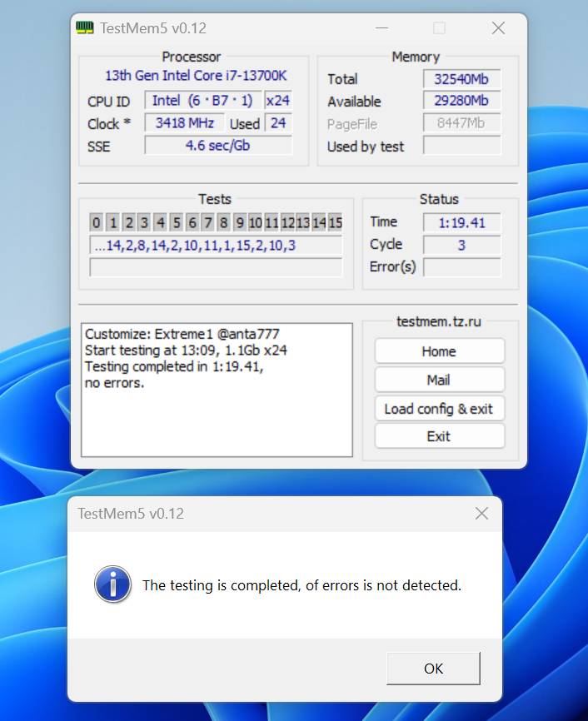Screen dimensions: 588x721
Task: Select test number 5 box
Action: 177,222
